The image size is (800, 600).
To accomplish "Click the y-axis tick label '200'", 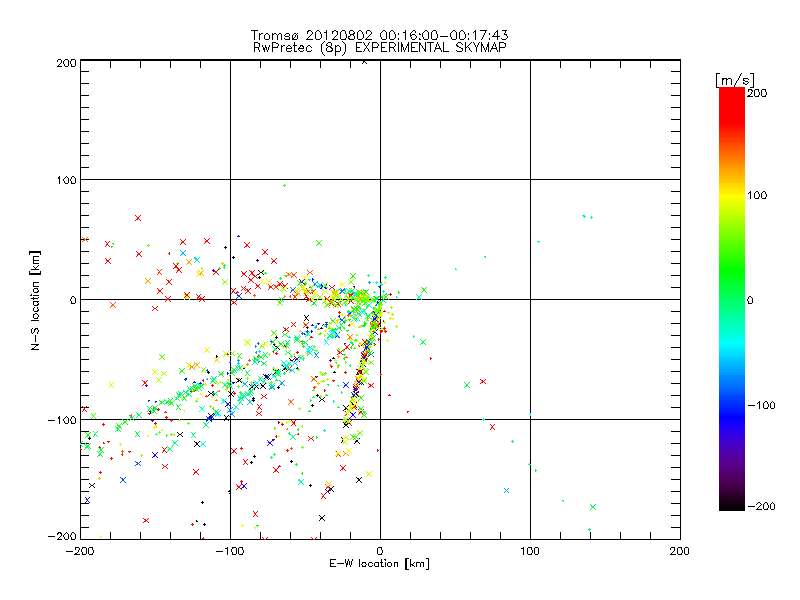I will pyautogui.click(x=66, y=63).
